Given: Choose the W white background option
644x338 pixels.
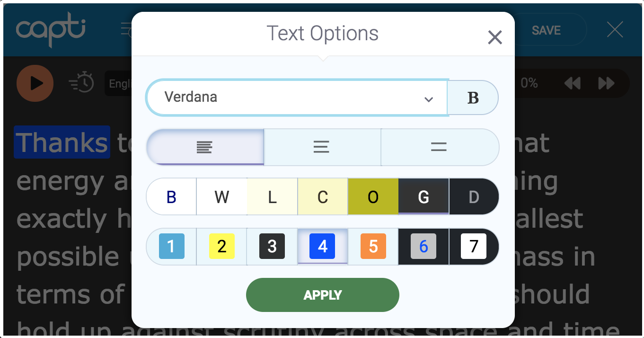Looking at the screenshot, I should (x=222, y=197).
